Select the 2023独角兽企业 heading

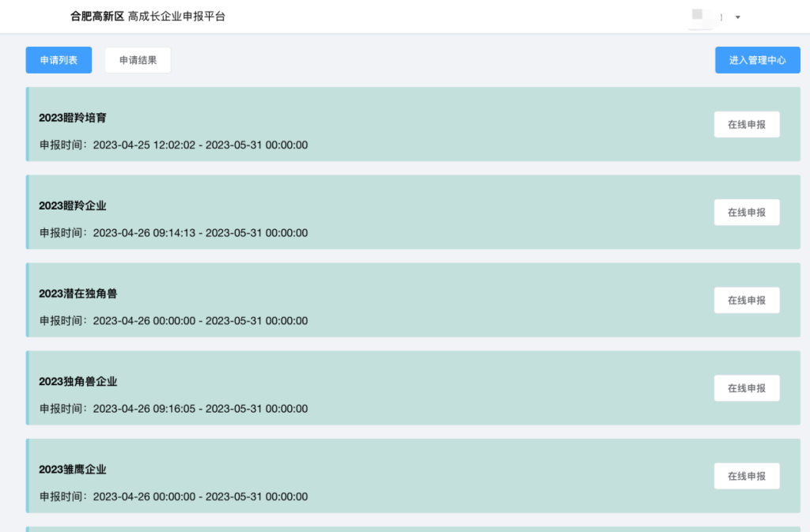pos(78,381)
